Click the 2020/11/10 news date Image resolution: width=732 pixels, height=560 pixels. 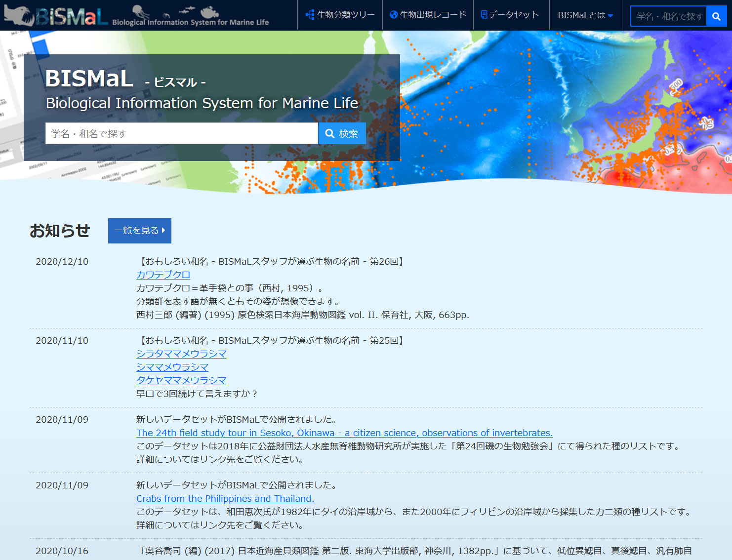62,340
